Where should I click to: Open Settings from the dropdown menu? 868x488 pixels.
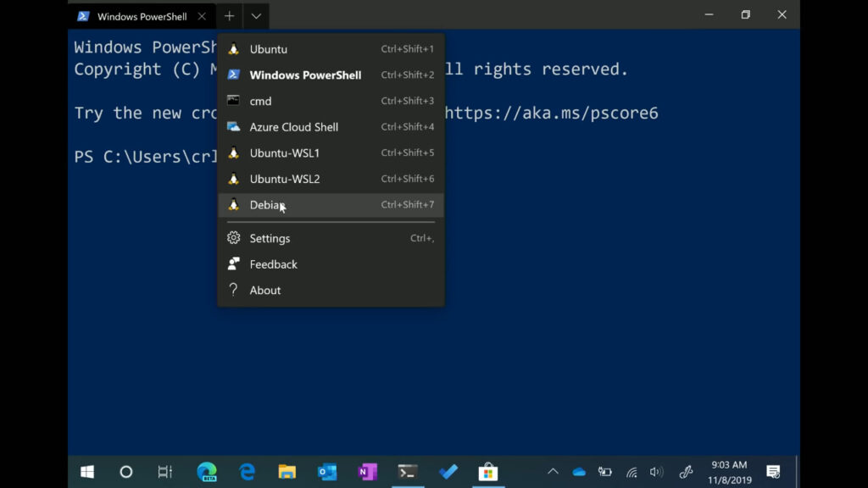331,238
